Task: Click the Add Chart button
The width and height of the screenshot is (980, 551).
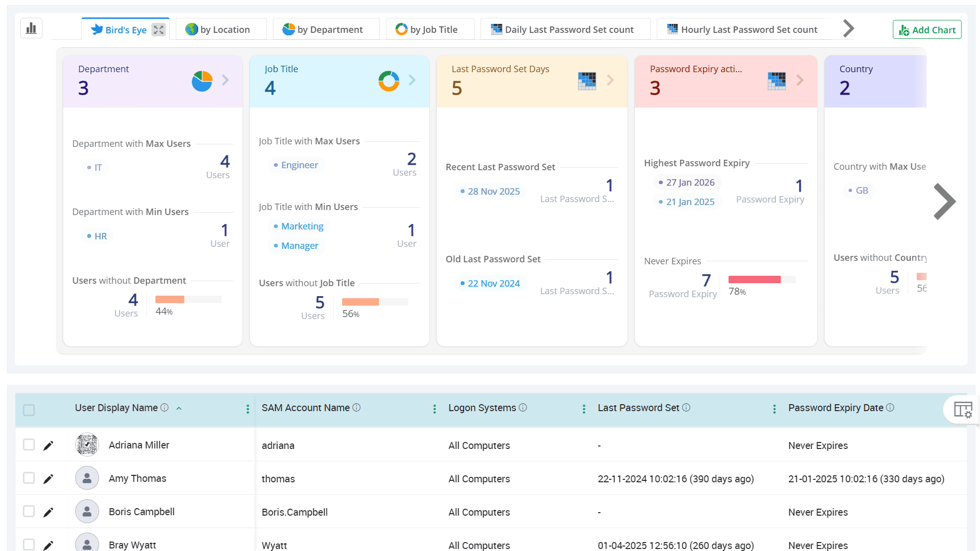Action: coord(927,30)
